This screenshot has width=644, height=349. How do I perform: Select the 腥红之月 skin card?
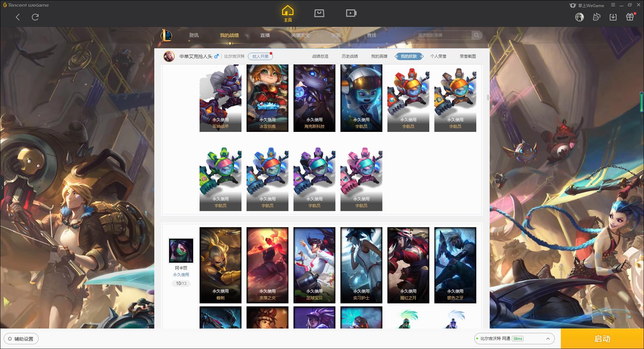coord(408,265)
